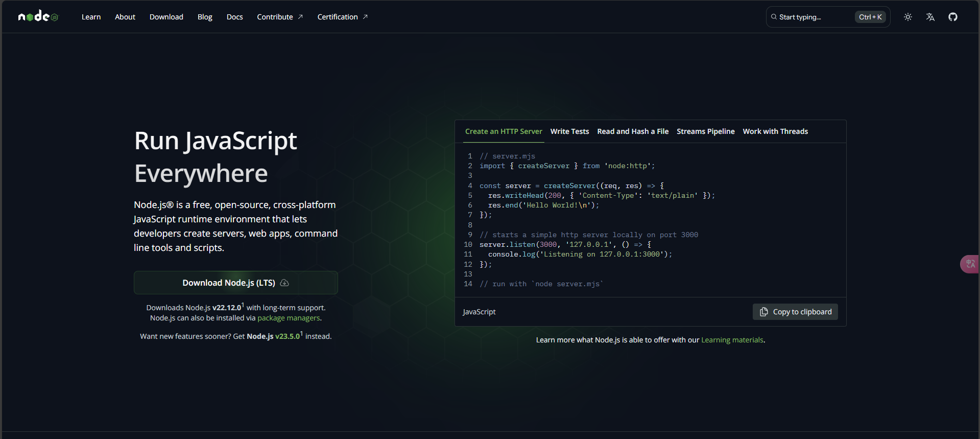Image resolution: width=980 pixels, height=439 pixels.
Task: Click the search magnifier icon
Action: pyautogui.click(x=774, y=17)
